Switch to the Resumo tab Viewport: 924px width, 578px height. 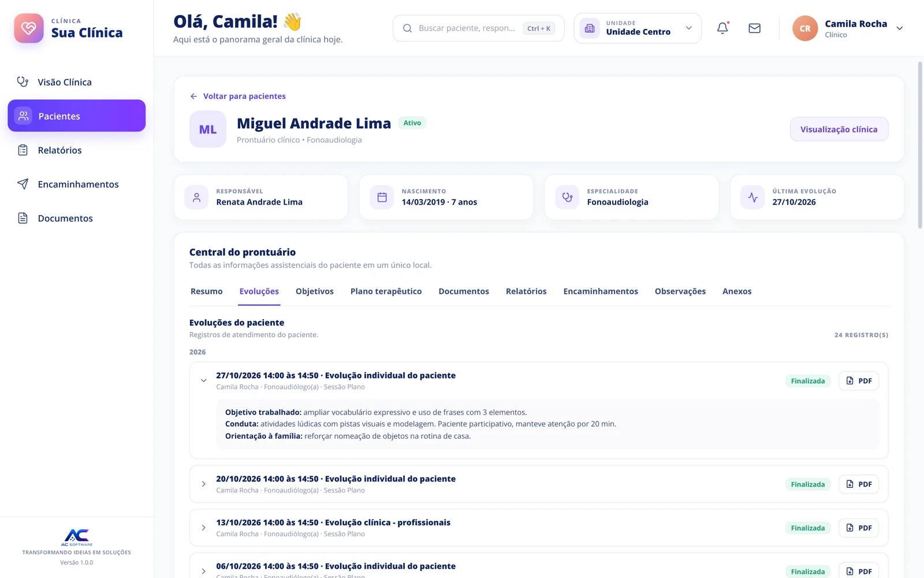(x=207, y=291)
